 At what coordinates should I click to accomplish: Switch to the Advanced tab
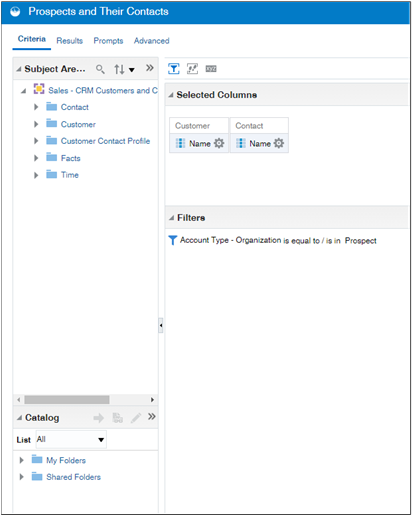(151, 41)
